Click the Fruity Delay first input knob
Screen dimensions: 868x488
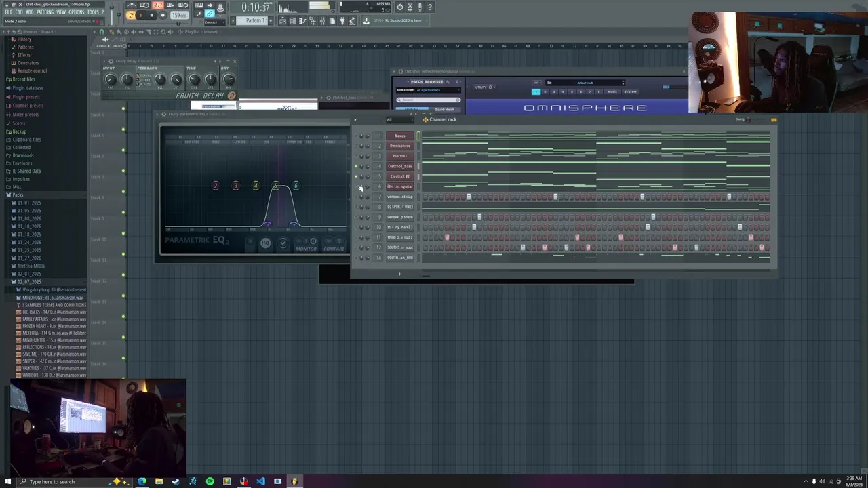110,80
